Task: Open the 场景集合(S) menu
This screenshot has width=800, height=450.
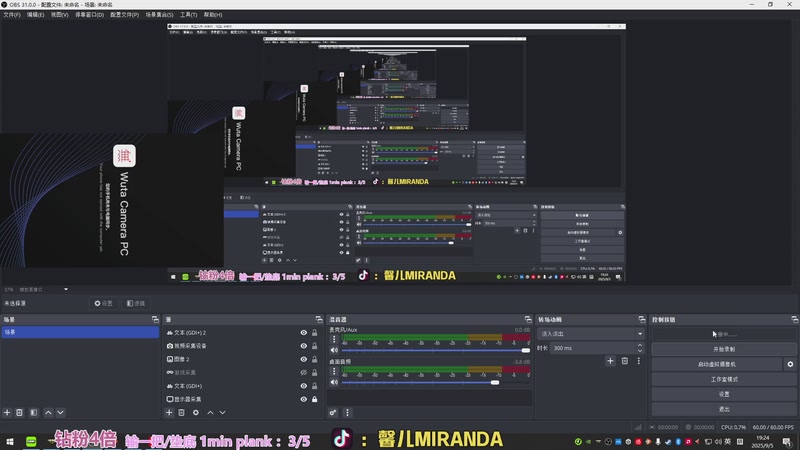Action: [x=159, y=15]
